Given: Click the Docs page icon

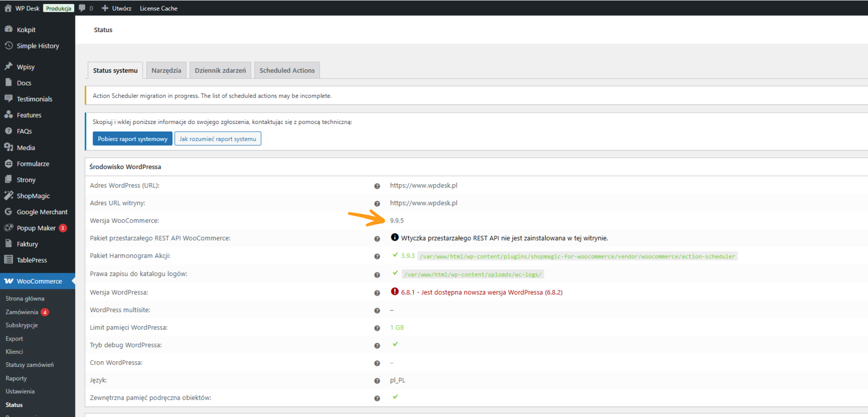Looking at the screenshot, I should [x=9, y=83].
